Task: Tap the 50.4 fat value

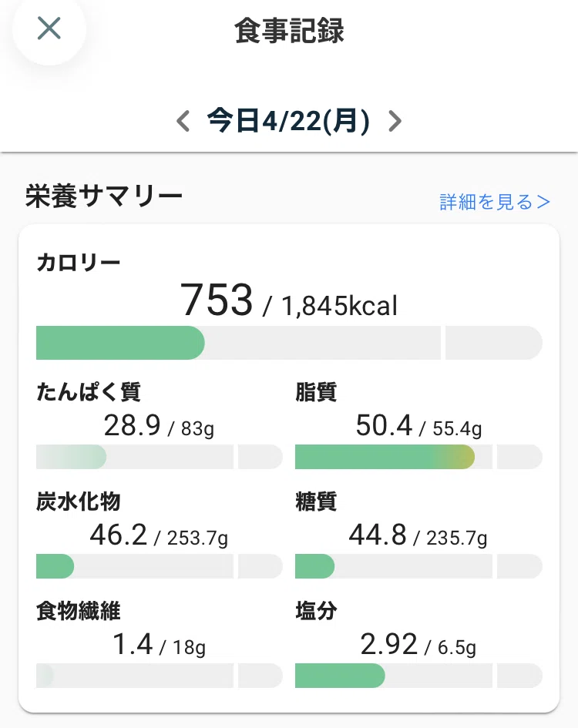Action: click(x=385, y=425)
